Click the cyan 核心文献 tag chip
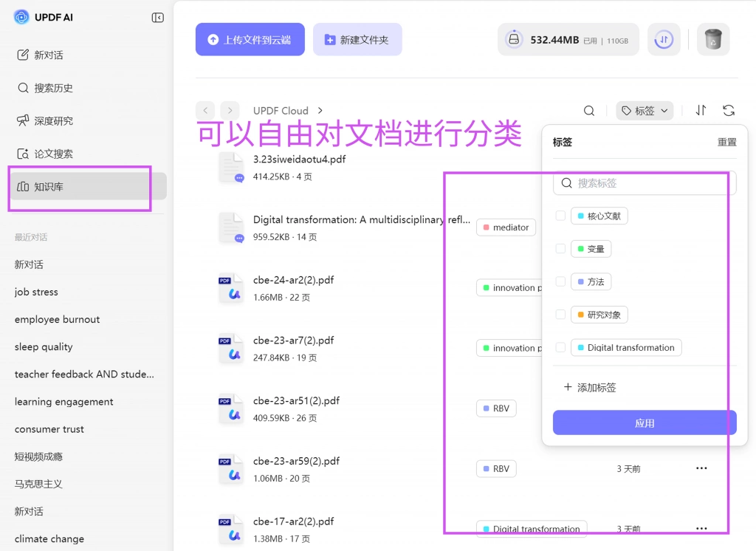The image size is (756, 551). 599,216
